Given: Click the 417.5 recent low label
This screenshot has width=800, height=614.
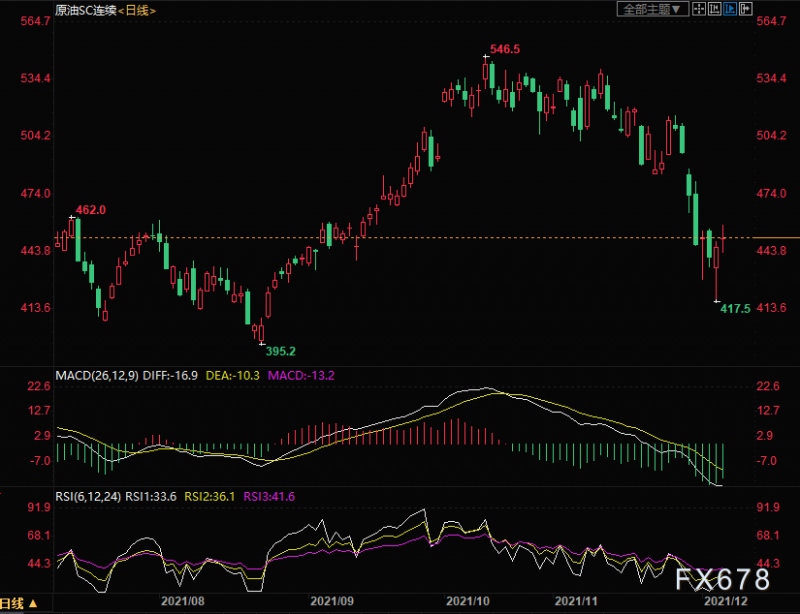Looking at the screenshot, I should [x=735, y=310].
